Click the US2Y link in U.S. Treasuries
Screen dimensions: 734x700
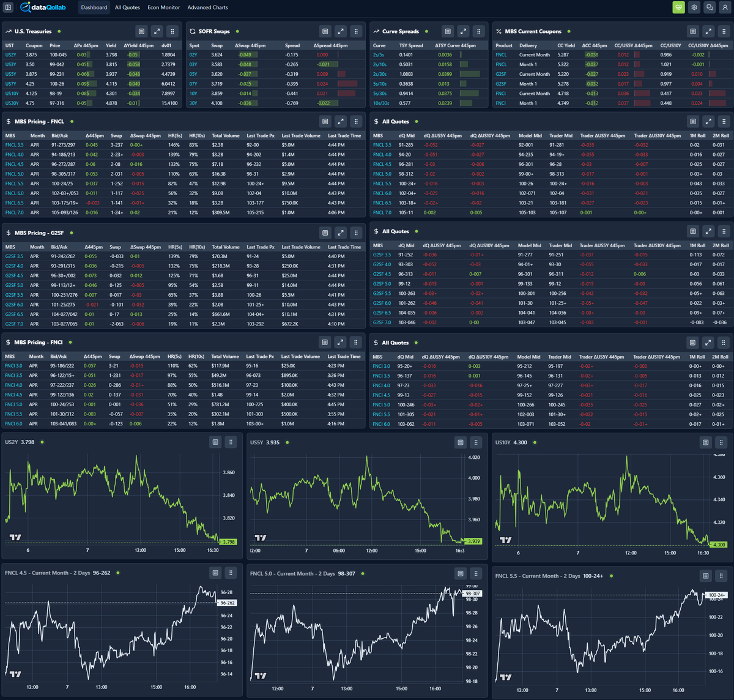(x=10, y=54)
